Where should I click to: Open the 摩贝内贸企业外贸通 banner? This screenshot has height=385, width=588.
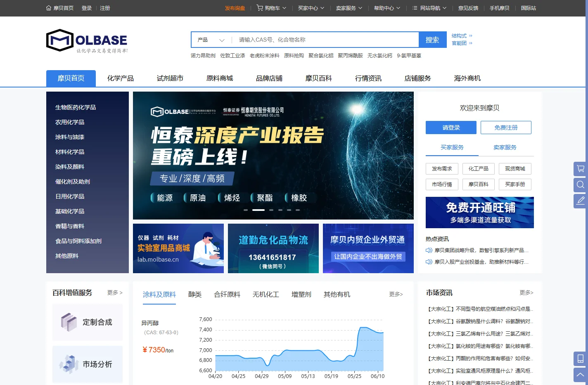[368, 248]
